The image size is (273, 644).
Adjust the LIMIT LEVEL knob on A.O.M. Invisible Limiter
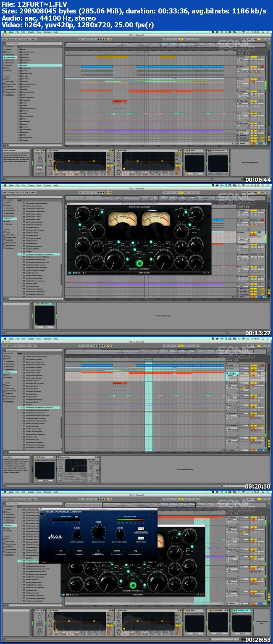77,535
